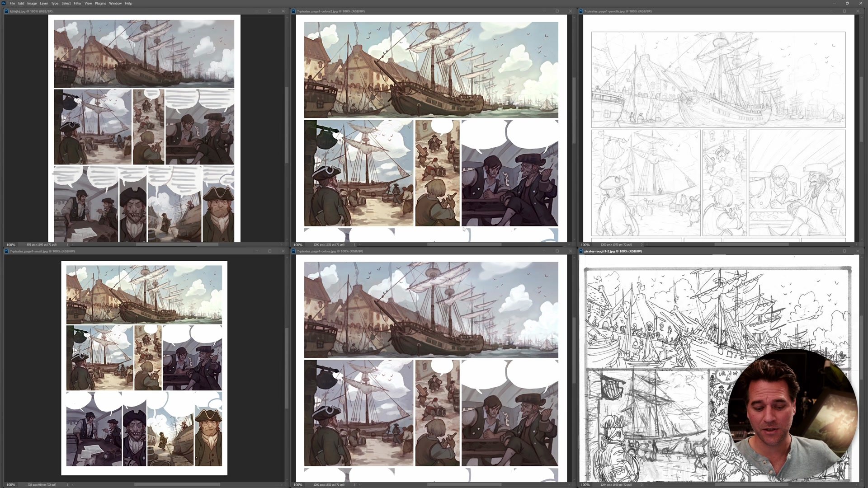
Task: Click the Ps icon on 7-pirates_page1-colors.jpg title bar
Action: [x=294, y=251]
